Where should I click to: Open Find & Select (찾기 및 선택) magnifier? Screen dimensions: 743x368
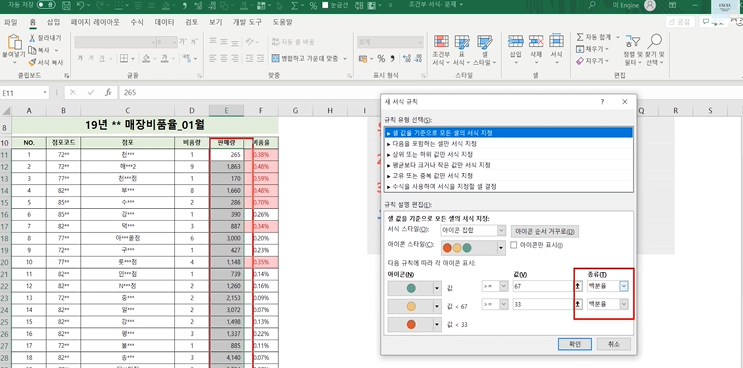655,41
